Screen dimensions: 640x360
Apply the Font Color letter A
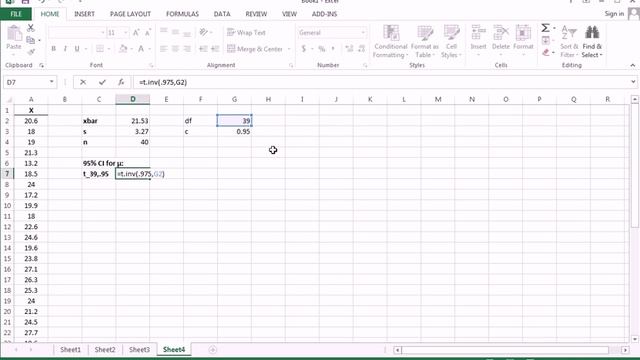point(141,49)
